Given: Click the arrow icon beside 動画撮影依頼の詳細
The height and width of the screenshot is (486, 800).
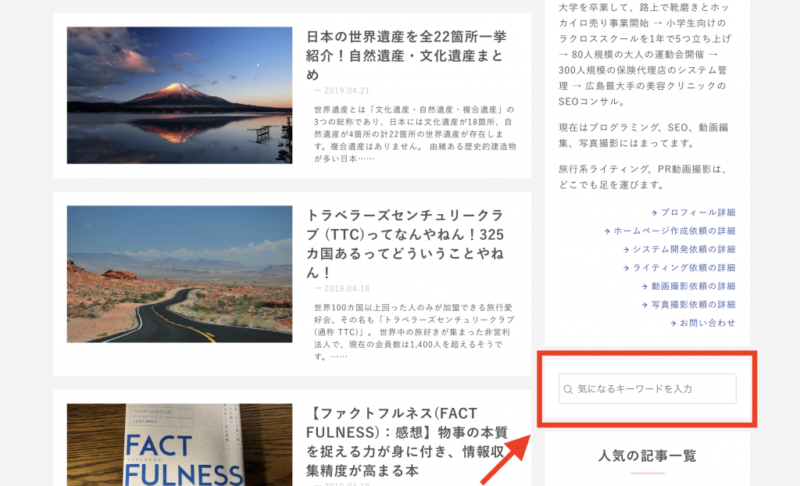Looking at the screenshot, I should [x=645, y=286].
